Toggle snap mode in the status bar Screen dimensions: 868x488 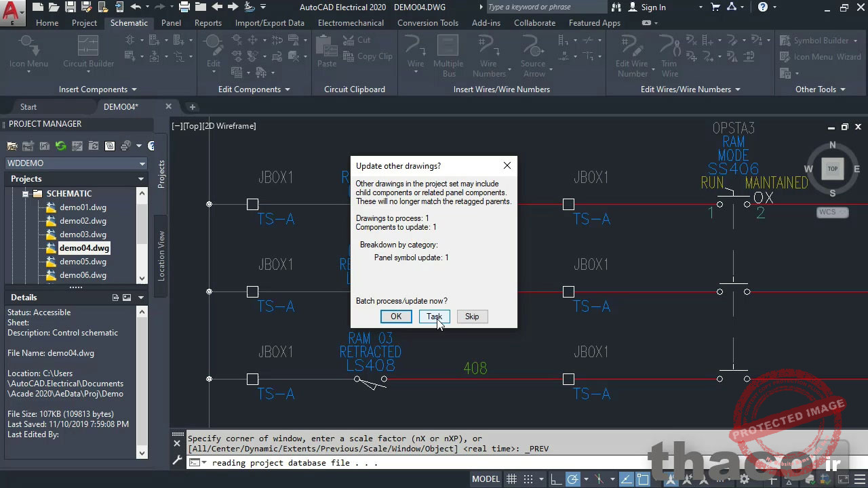click(528, 479)
